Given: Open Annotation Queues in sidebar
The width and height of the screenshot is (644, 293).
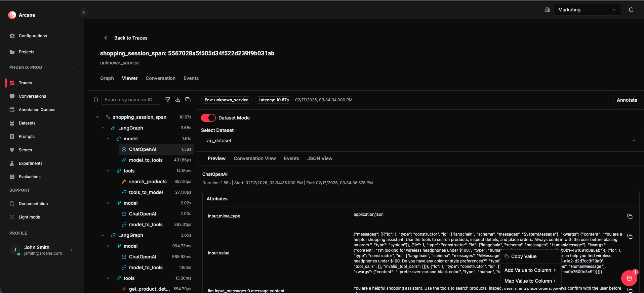Looking at the screenshot, I should pos(37,110).
